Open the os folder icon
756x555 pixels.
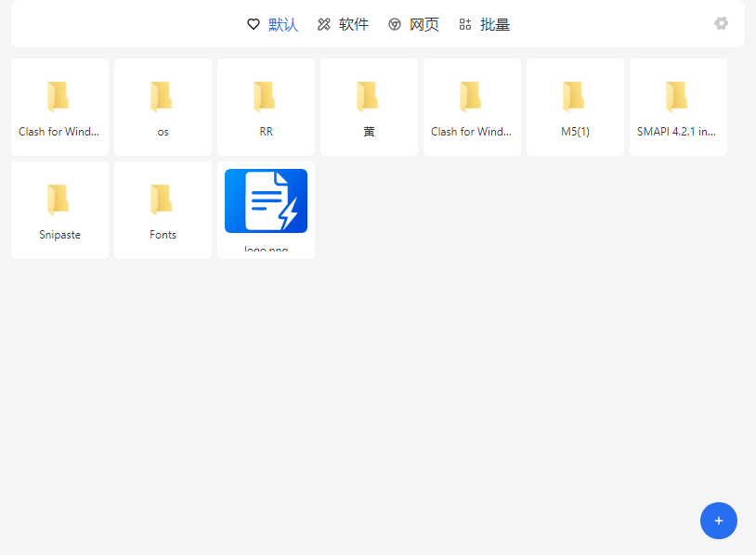pos(161,97)
